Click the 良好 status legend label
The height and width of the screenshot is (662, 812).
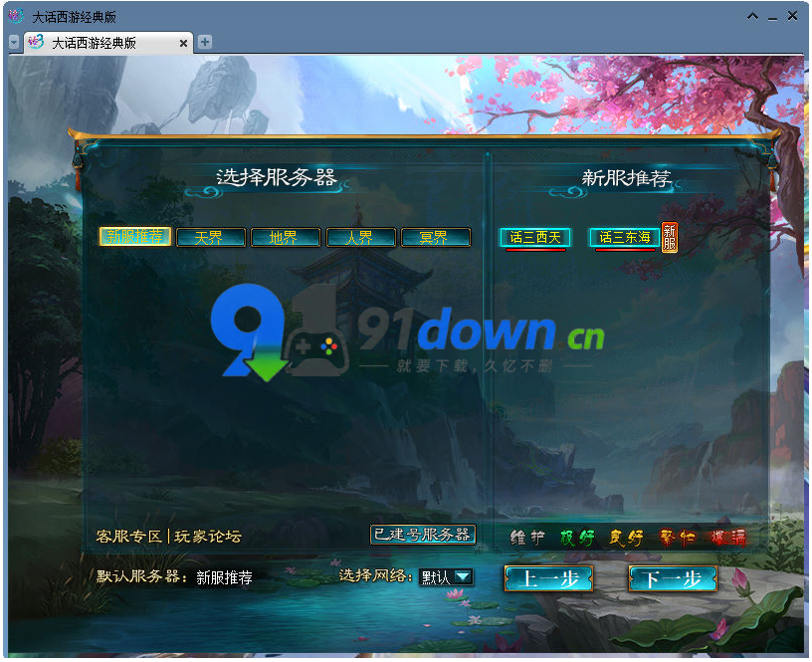pos(626,538)
